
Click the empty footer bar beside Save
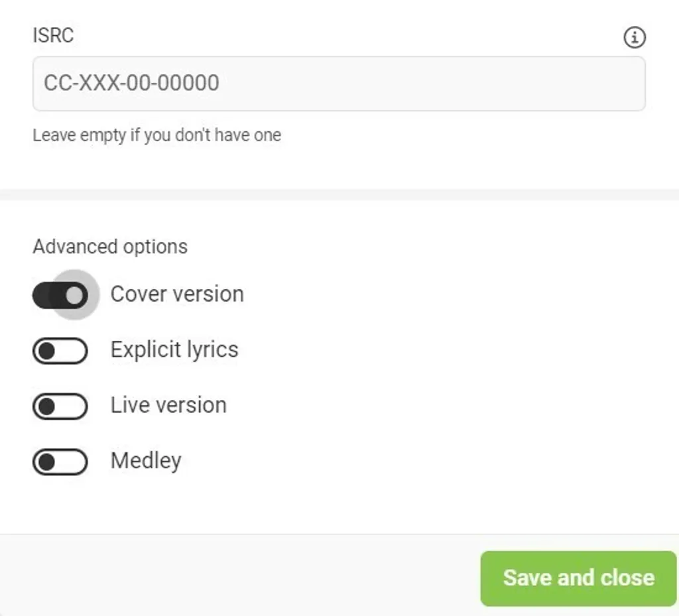[239, 576]
